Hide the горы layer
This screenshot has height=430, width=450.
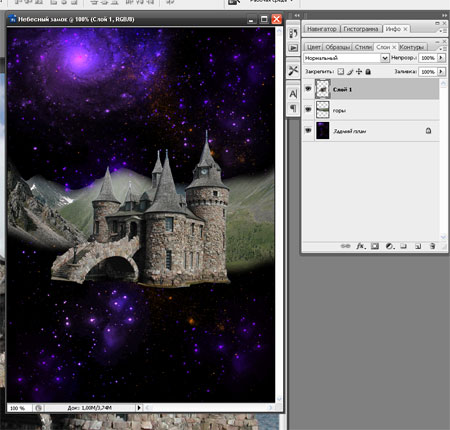coord(308,109)
